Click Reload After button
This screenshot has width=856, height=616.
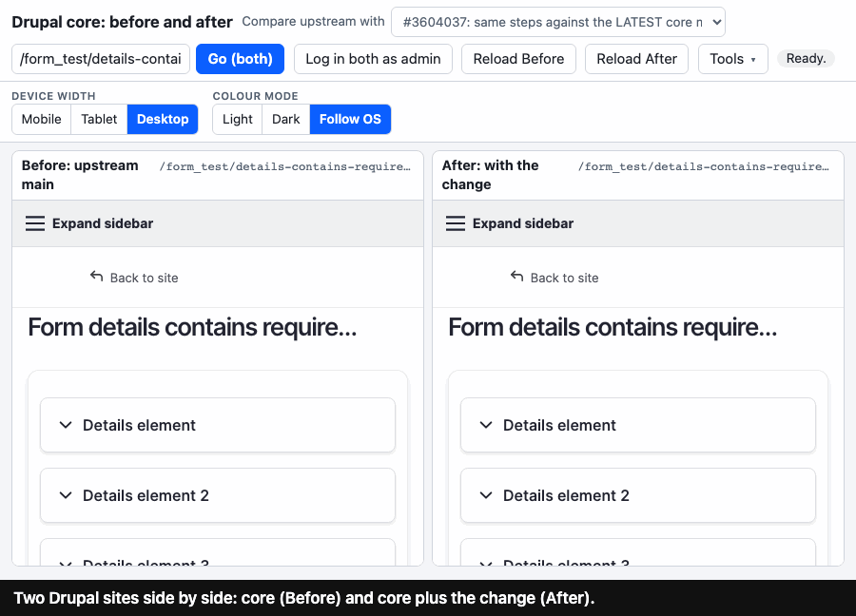(x=636, y=59)
